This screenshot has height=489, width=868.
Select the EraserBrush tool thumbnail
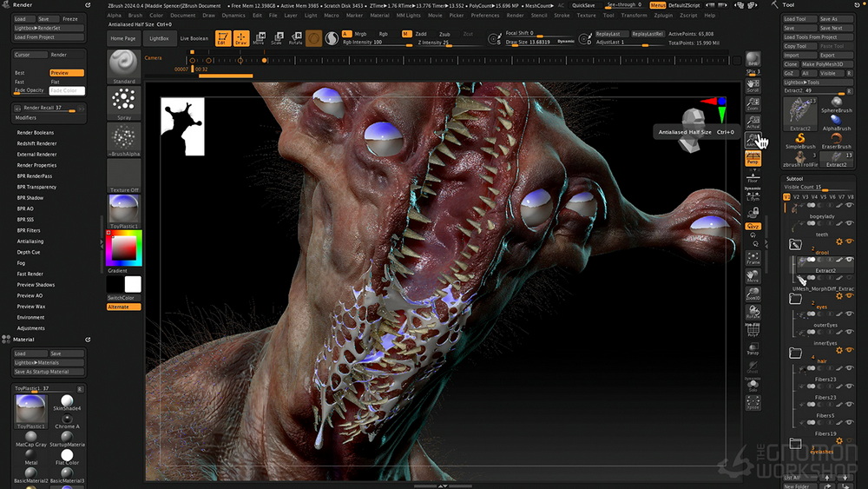[837, 142]
